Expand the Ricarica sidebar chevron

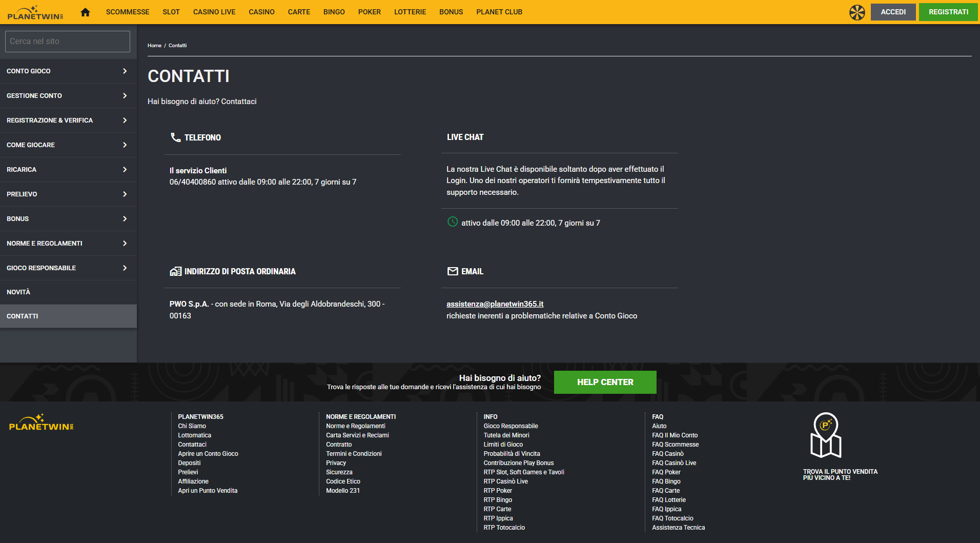[x=125, y=170]
